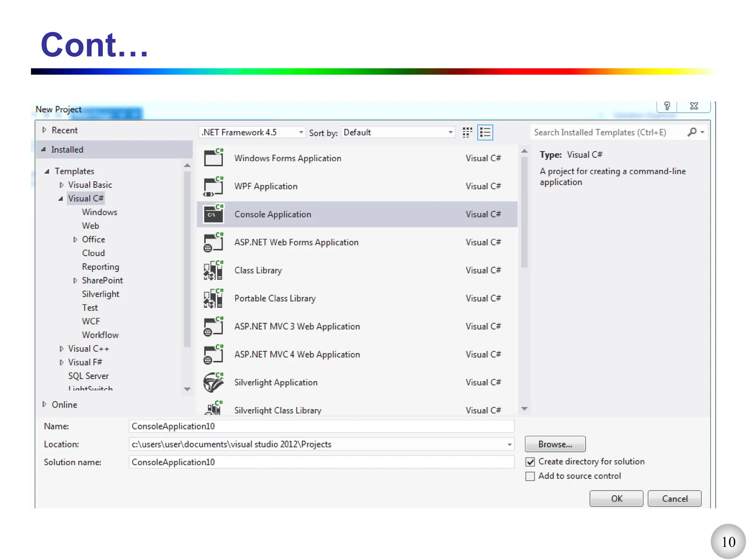Uncheck Create directory for solution
The image size is (747, 560).
530,462
